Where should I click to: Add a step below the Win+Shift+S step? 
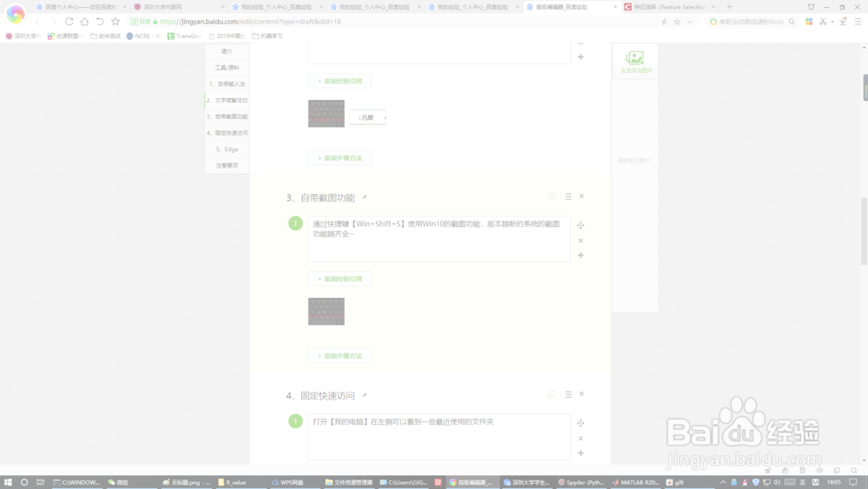click(x=581, y=255)
